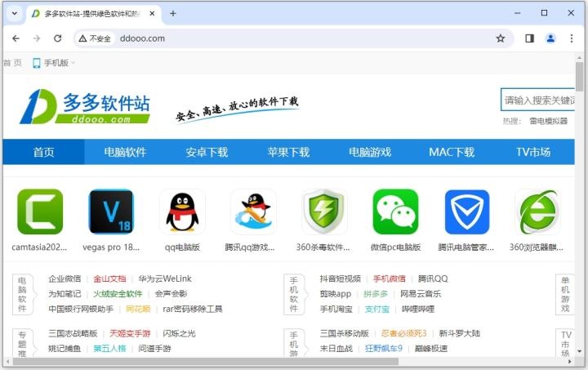Open the 中国银行网银助手 link

click(81, 309)
